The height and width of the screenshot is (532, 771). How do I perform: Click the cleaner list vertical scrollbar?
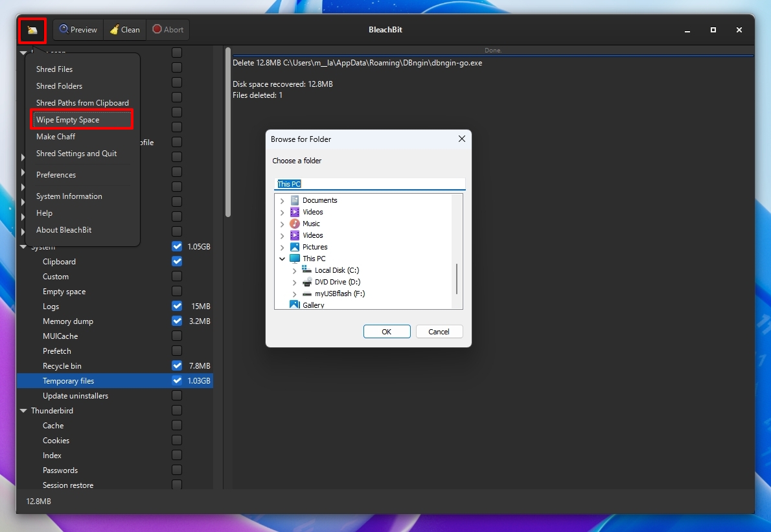coord(227,132)
